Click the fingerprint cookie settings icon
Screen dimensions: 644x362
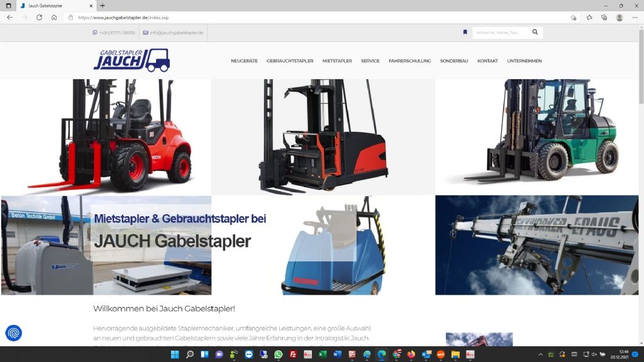pyautogui.click(x=14, y=333)
